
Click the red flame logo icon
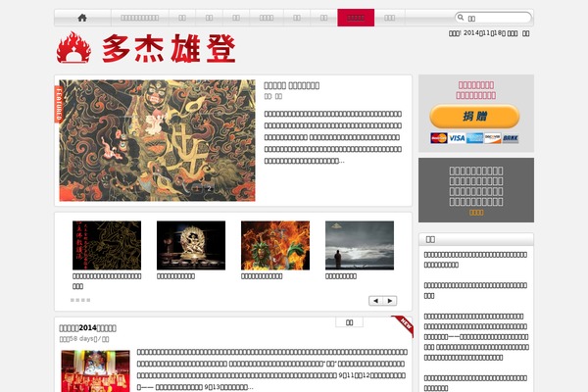[73, 48]
